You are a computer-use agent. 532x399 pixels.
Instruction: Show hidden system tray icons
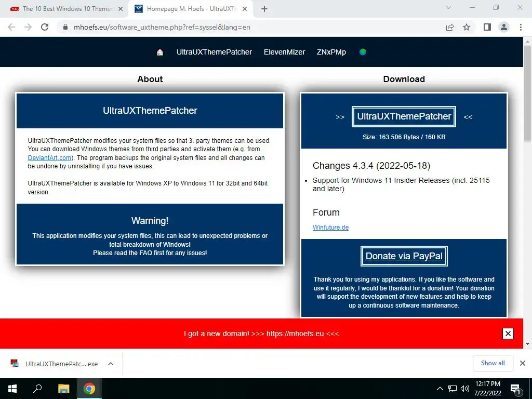coord(440,389)
